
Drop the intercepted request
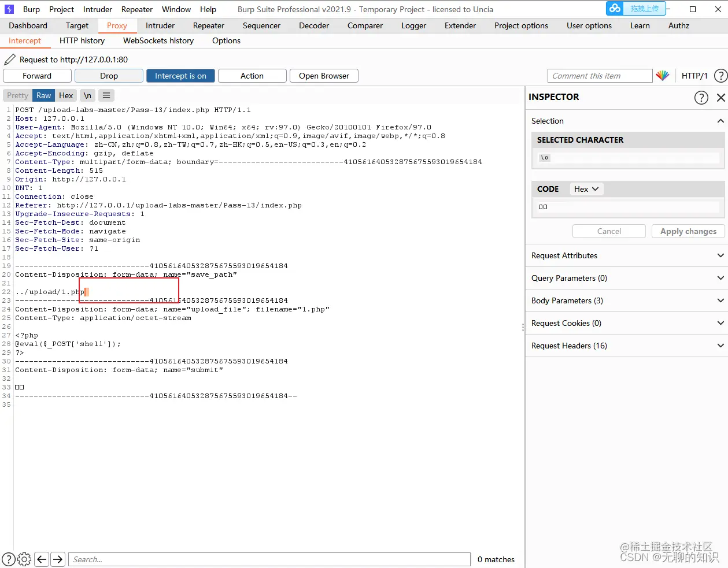109,76
